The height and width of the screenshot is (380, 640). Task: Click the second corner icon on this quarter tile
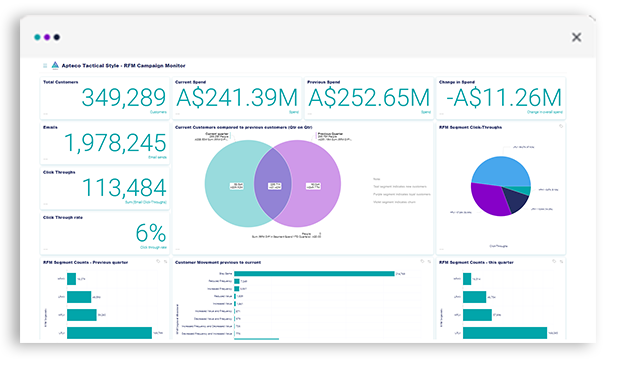pos(561,262)
